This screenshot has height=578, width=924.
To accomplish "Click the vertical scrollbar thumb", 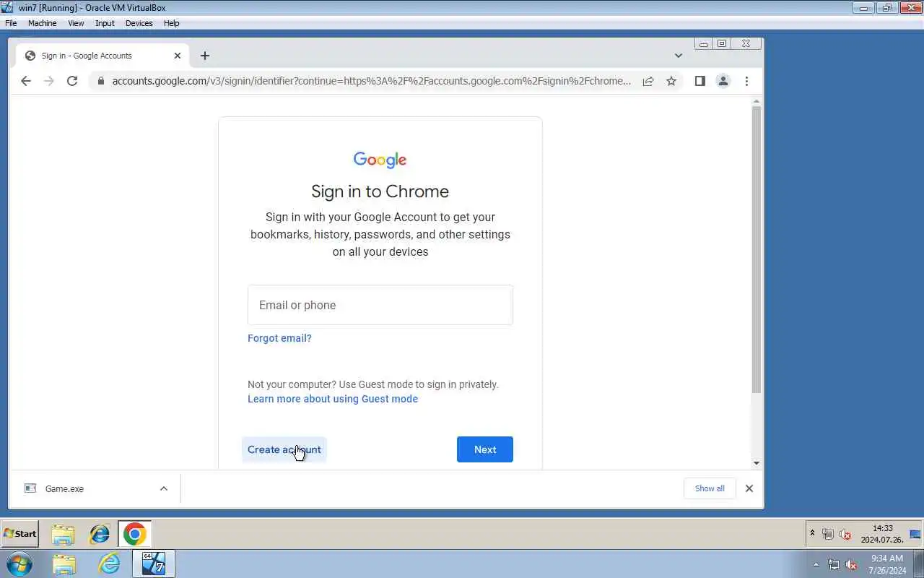I will coord(757,250).
